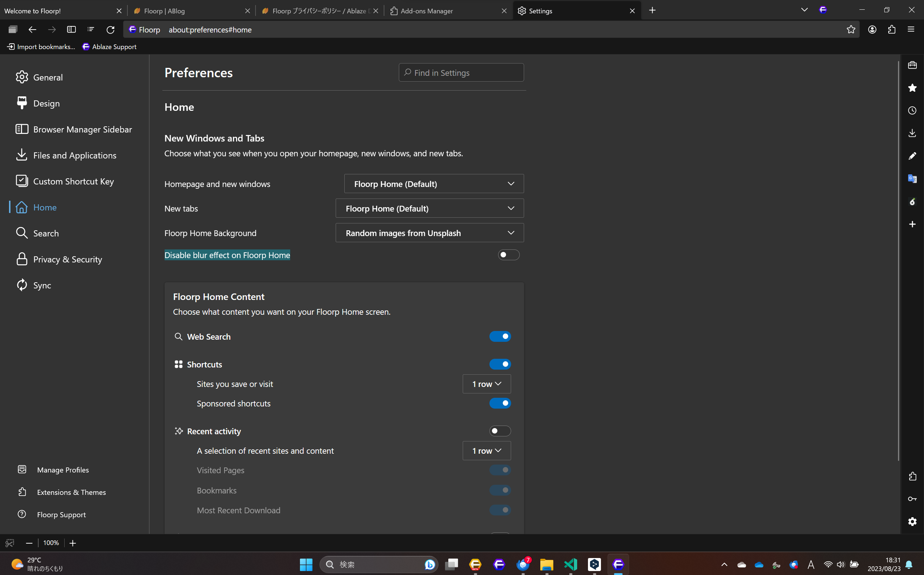Open the account profile icon in toolbar

[x=872, y=30]
